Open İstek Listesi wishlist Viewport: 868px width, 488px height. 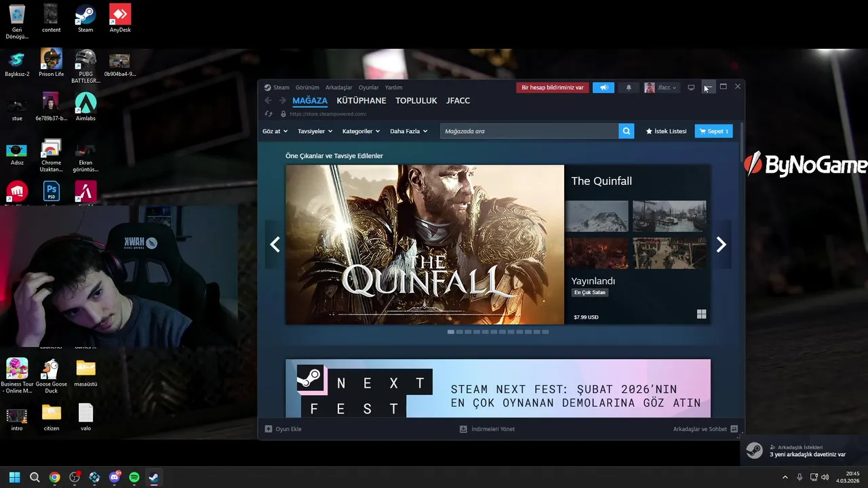click(666, 131)
